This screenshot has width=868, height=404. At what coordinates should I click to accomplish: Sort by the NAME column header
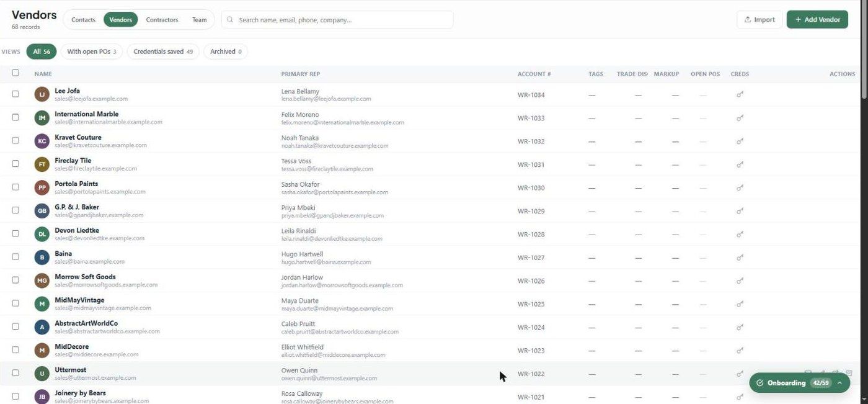tap(43, 74)
